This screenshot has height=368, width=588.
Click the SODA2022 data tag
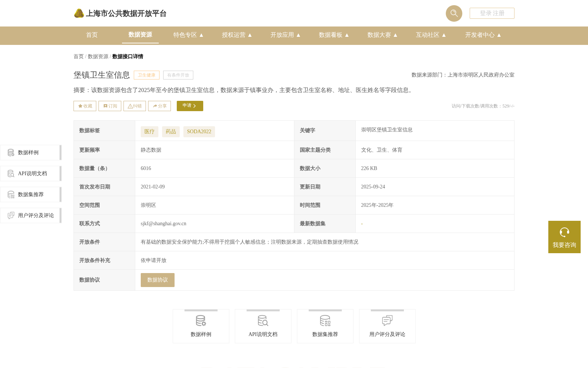click(199, 132)
